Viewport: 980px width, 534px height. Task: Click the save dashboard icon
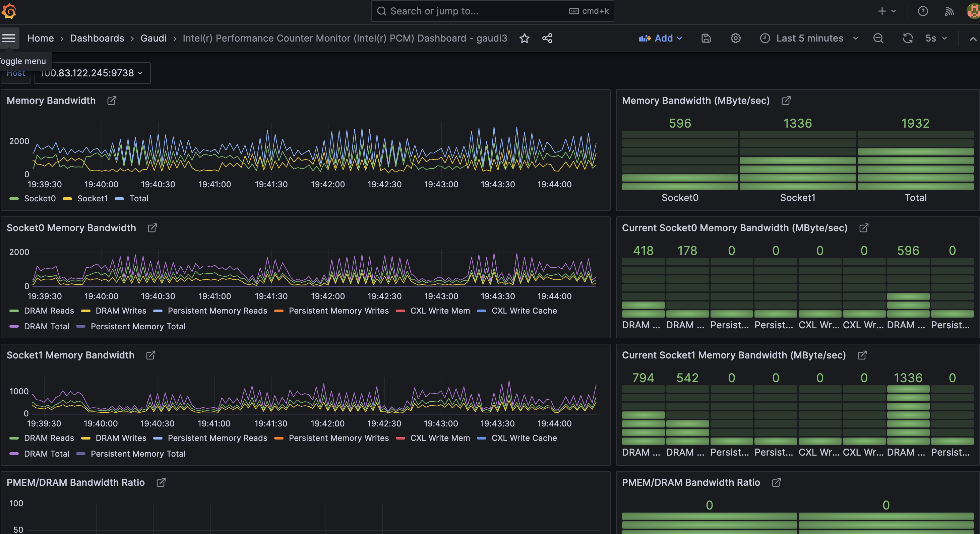706,38
